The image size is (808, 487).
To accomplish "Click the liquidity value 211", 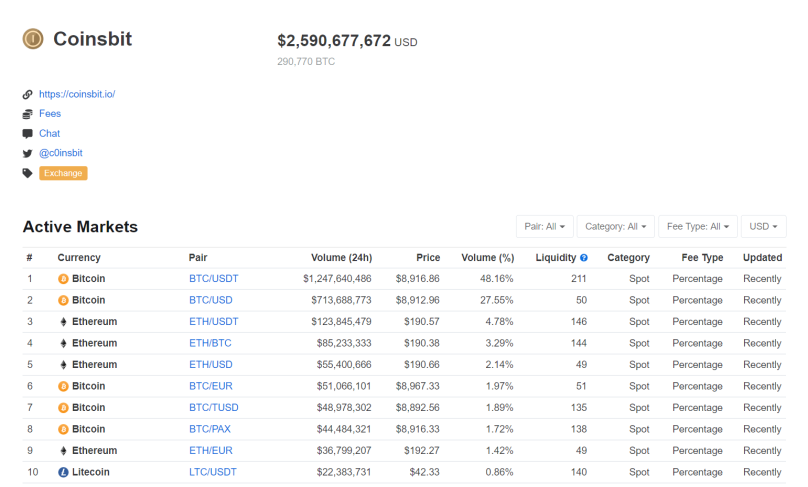I will click(x=579, y=279).
